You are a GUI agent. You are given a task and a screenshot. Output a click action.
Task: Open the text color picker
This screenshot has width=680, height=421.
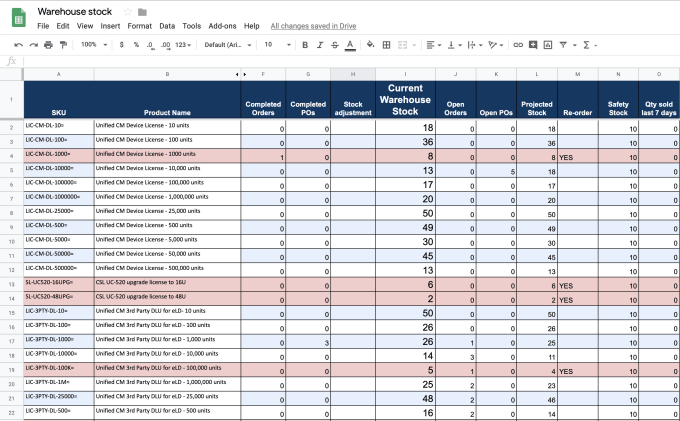[350, 45]
